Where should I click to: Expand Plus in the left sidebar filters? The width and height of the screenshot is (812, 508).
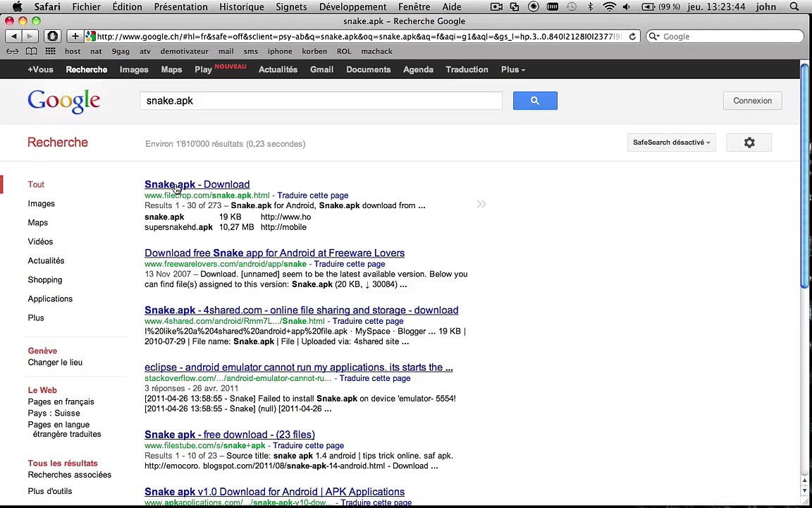click(36, 317)
